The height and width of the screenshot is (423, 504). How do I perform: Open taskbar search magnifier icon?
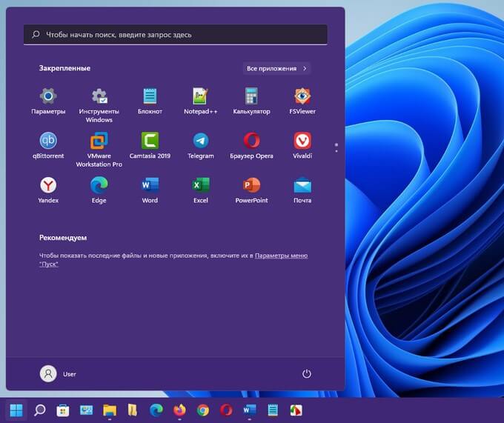tap(39, 410)
